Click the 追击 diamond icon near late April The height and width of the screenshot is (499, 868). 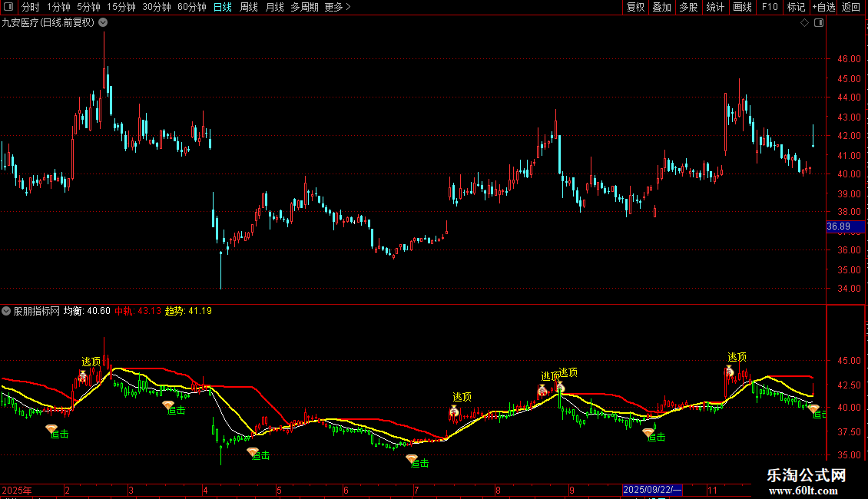click(253, 451)
